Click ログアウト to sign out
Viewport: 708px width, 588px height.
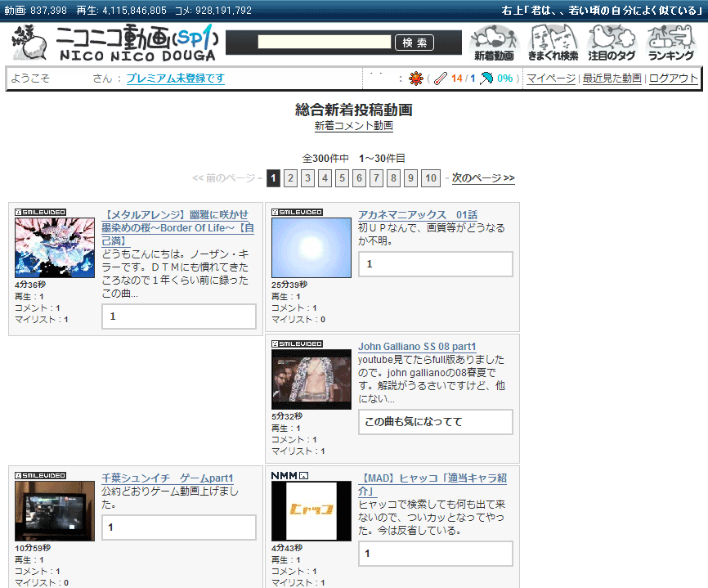pos(673,79)
